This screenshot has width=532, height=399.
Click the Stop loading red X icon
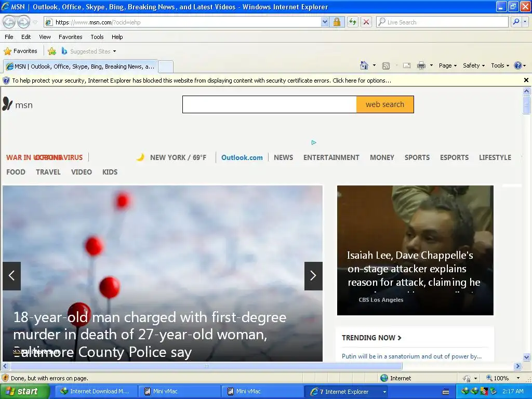click(366, 22)
